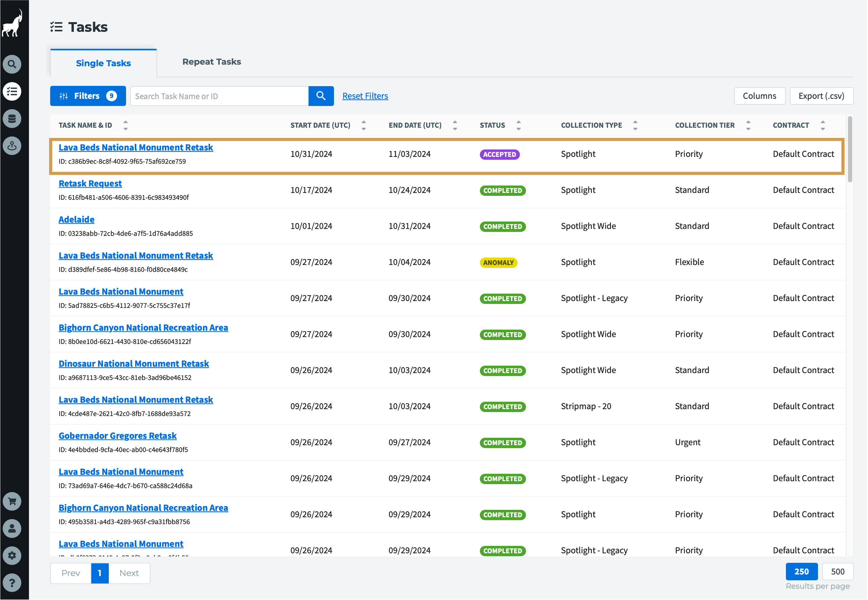Open the Adelaide task link

pyautogui.click(x=76, y=220)
